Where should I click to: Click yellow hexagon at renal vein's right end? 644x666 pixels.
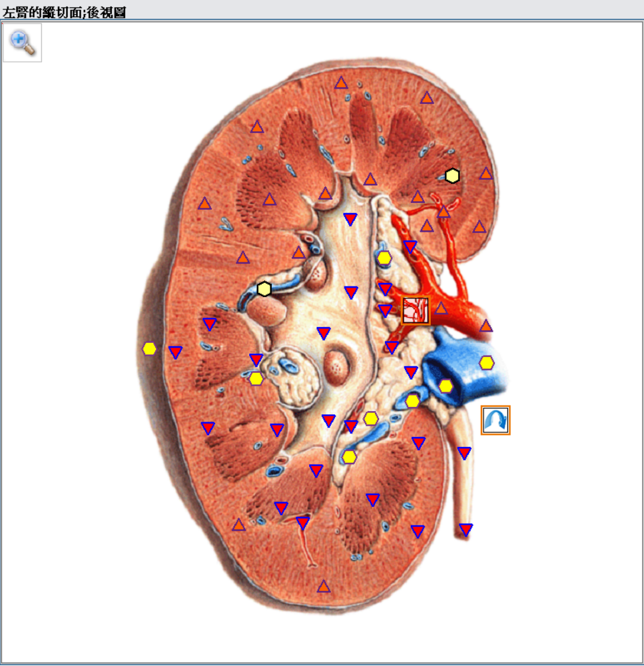[487, 362]
